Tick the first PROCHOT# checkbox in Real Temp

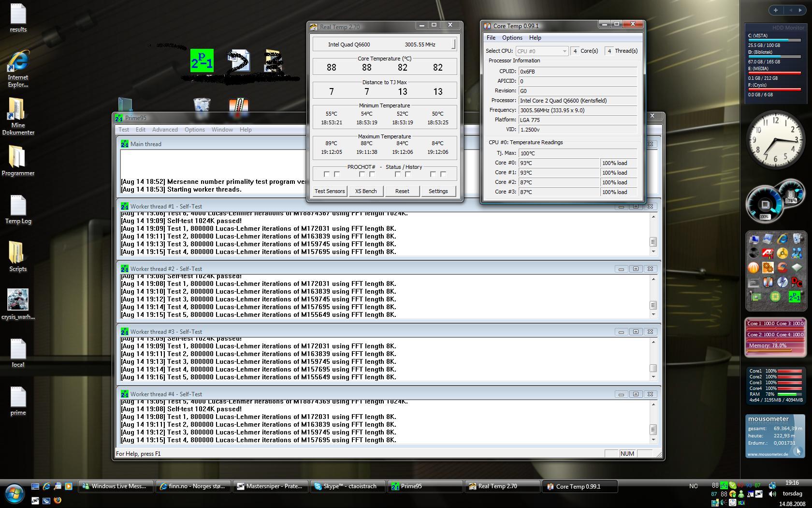[x=326, y=174]
